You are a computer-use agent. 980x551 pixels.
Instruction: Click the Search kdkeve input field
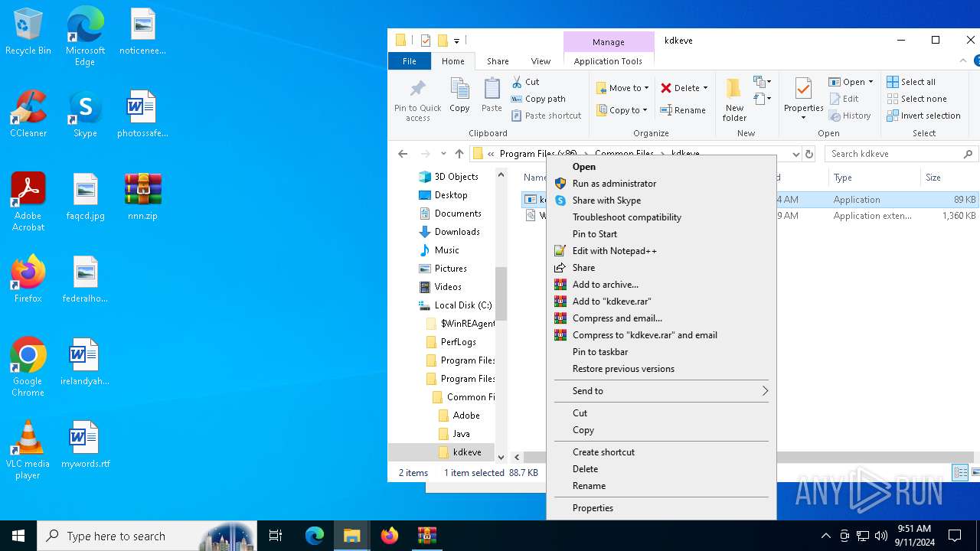click(902, 154)
